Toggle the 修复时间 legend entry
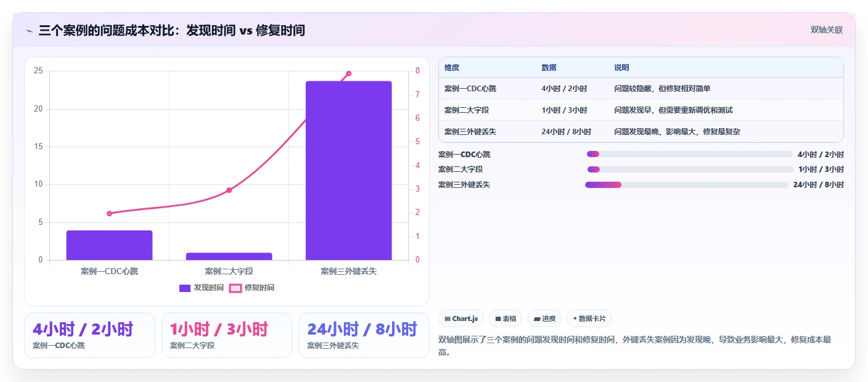 (x=252, y=288)
